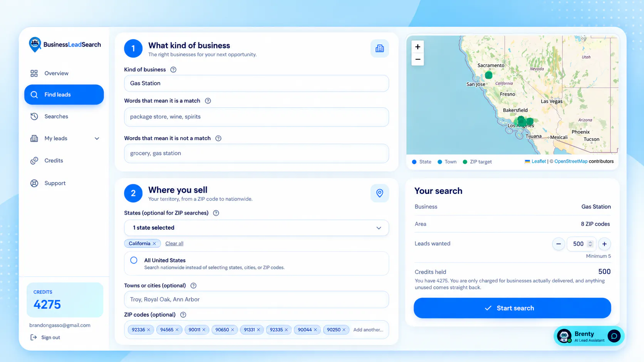Open the Find leads page
The height and width of the screenshot is (362, 644).
coord(64,95)
